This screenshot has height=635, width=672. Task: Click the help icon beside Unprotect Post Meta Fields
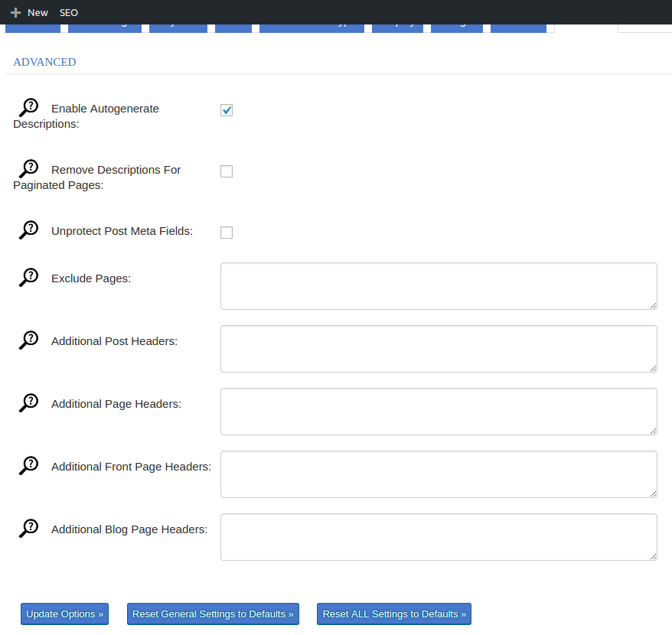[28, 228]
